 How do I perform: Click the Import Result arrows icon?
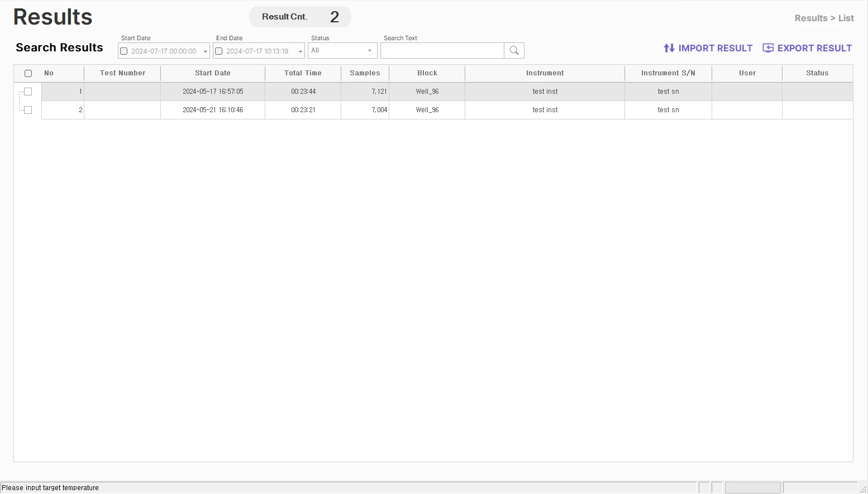click(x=669, y=48)
